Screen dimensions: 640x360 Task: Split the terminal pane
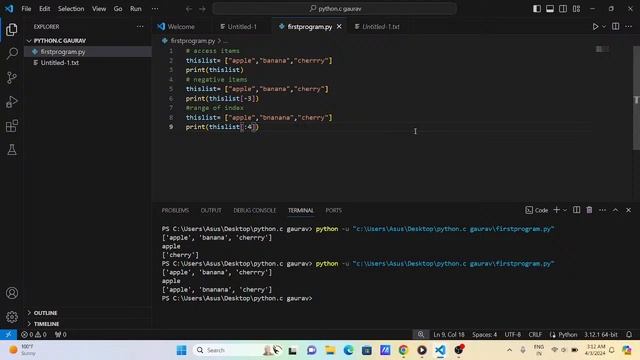tap(576, 210)
